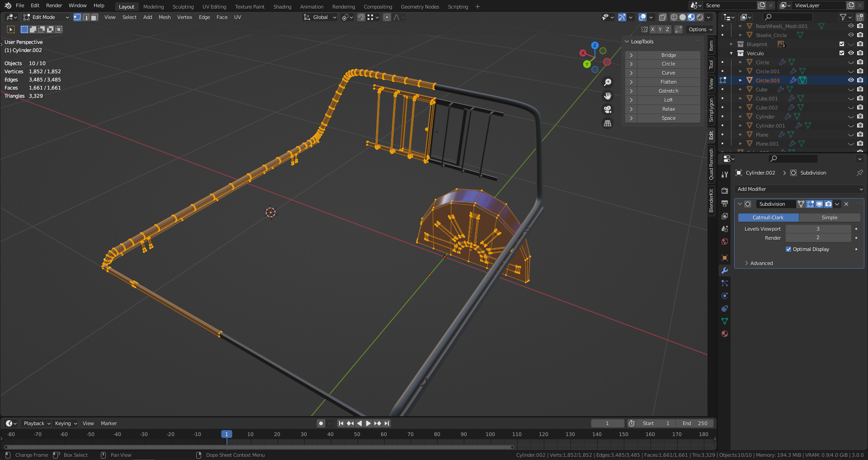Image resolution: width=868 pixels, height=460 pixels.
Task: Open the Object Data properties tab icon
Action: tap(725, 321)
